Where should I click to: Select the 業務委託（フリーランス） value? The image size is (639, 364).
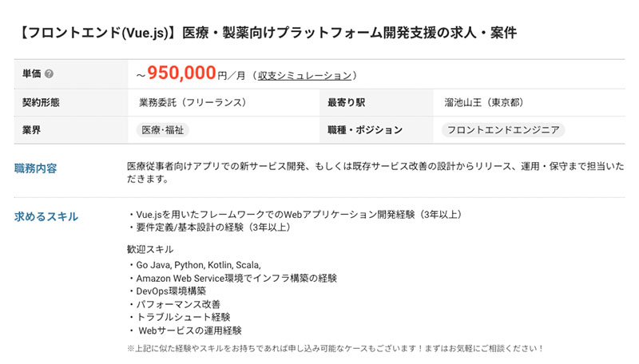192,103
